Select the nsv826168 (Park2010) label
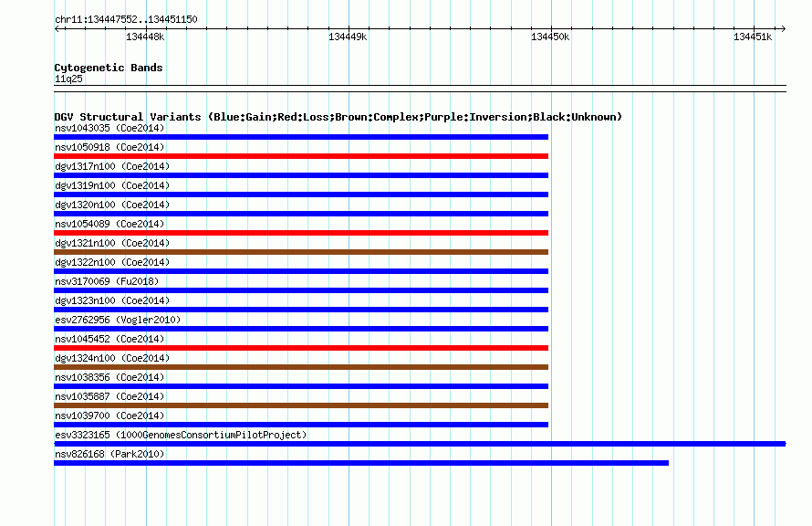The image size is (812, 526). (109, 454)
